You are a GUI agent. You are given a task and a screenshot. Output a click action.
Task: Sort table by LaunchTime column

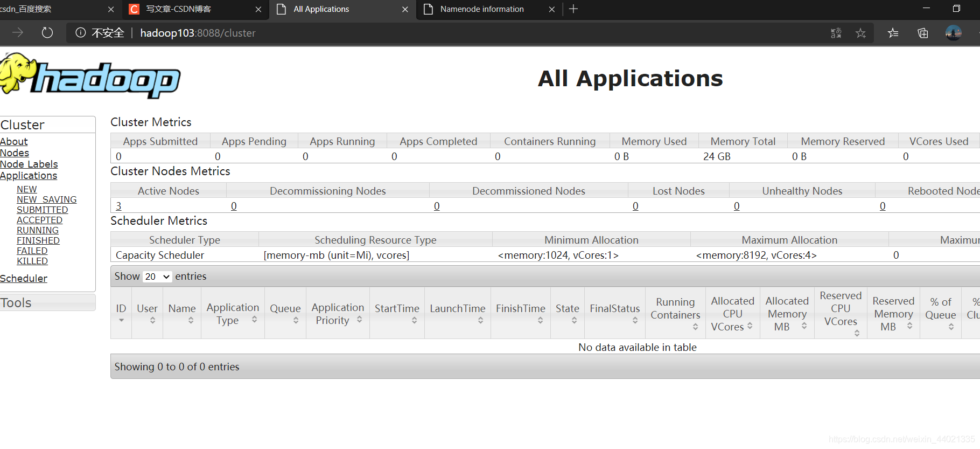click(480, 320)
